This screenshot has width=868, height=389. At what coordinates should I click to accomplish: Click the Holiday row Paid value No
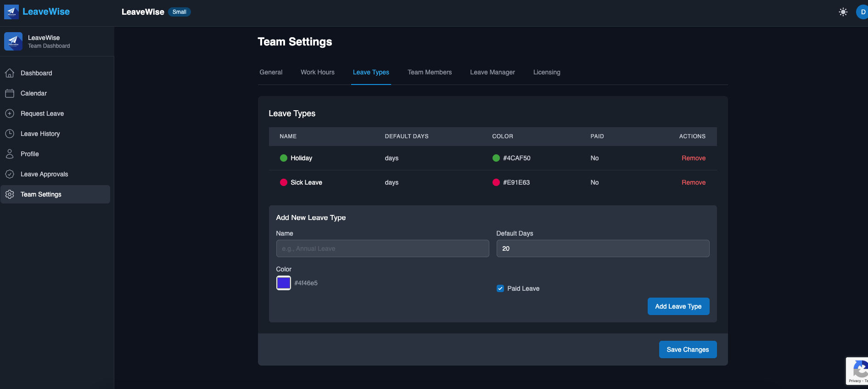[x=594, y=158]
